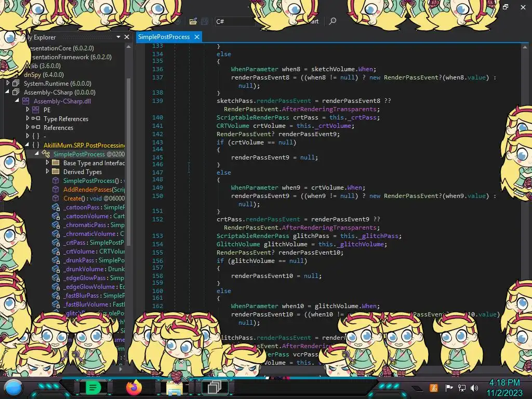
Task: Select the _chromaticVolume field entry
Action: click(94, 233)
